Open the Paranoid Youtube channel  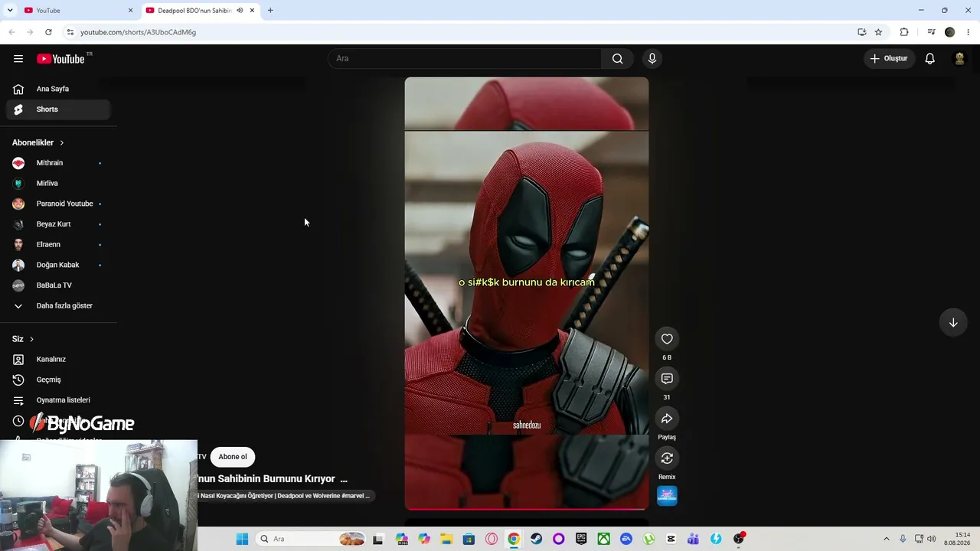coord(58,204)
